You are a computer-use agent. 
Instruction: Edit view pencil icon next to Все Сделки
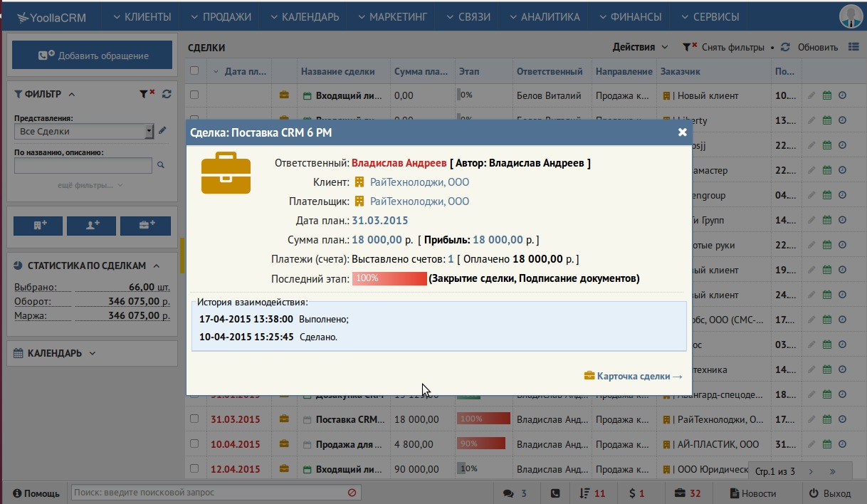[x=162, y=130]
